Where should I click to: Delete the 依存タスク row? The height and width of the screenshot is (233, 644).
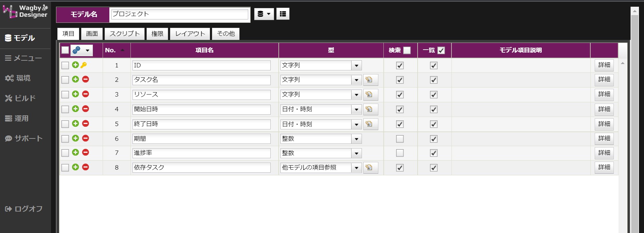[x=86, y=167]
